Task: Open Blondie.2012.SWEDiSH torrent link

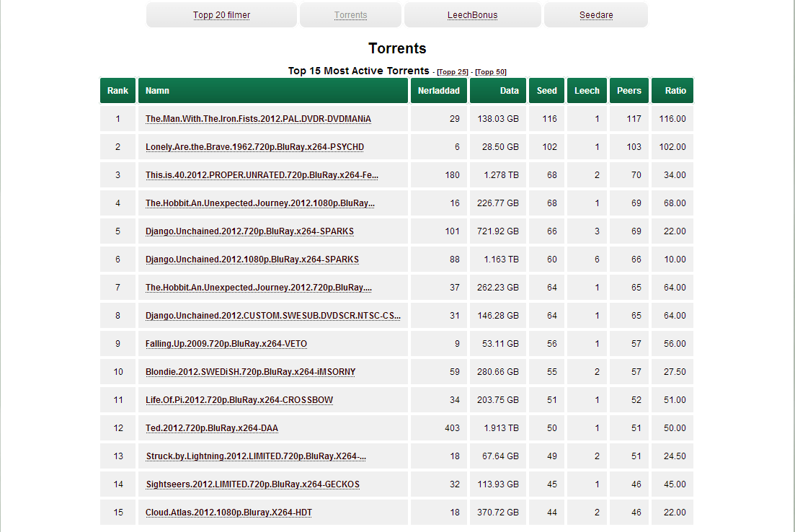Action: 251,372
